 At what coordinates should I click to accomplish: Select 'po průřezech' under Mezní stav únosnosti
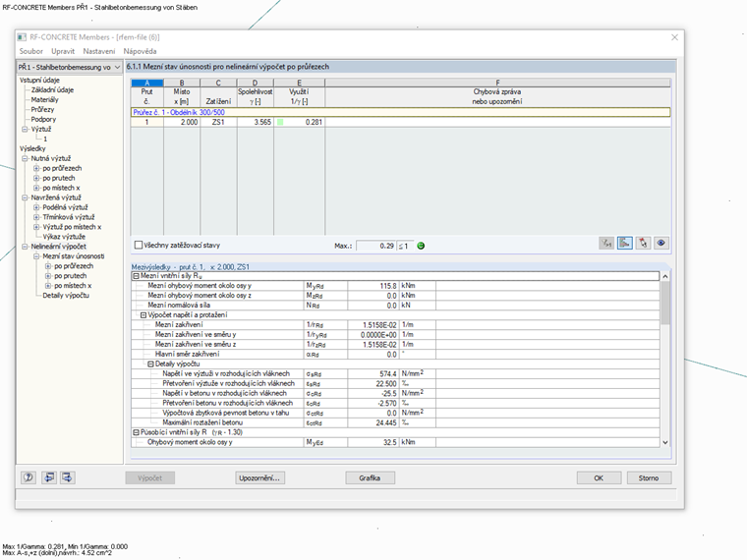[74, 266]
